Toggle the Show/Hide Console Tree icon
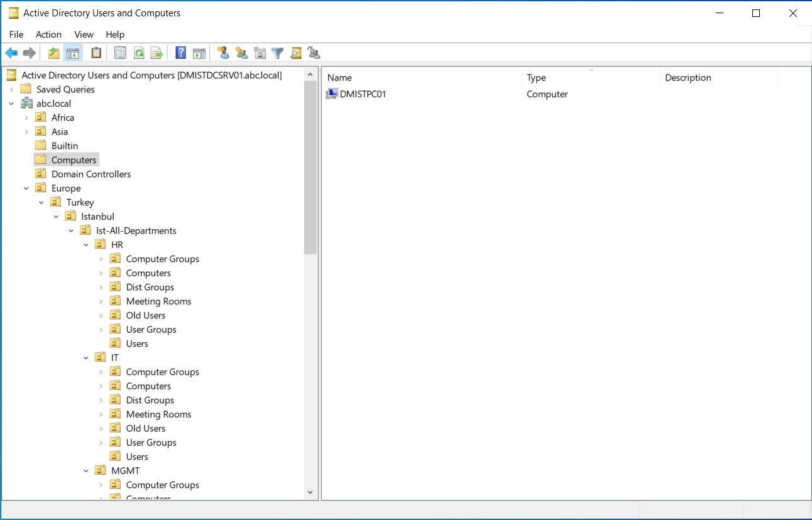 (x=73, y=53)
